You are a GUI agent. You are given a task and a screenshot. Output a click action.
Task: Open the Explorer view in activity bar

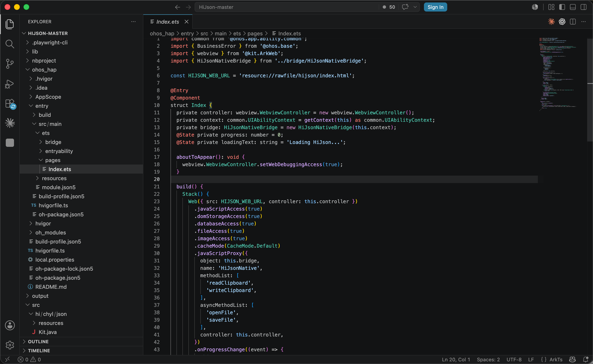10,24
